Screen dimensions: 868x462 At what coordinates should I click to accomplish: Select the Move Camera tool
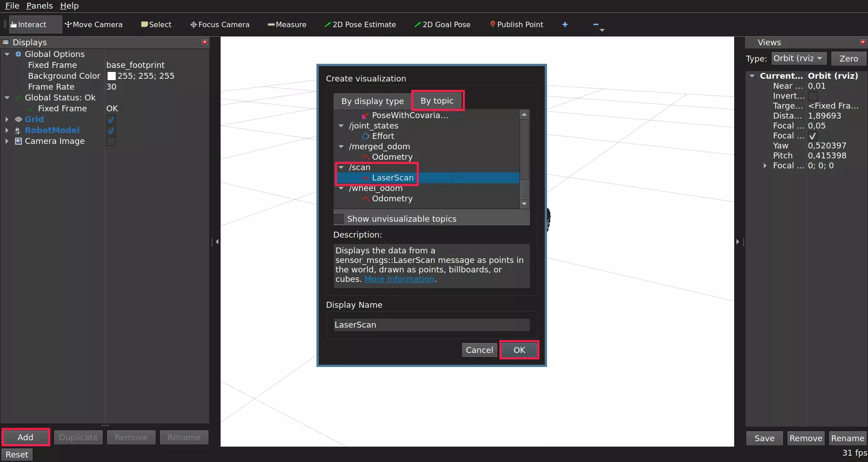[x=94, y=24]
